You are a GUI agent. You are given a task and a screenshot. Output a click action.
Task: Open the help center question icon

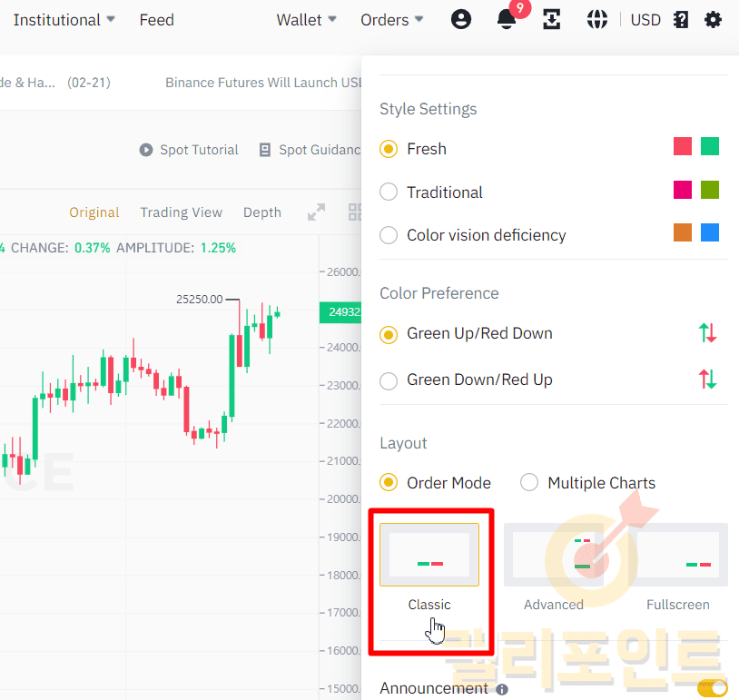click(681, 19)
